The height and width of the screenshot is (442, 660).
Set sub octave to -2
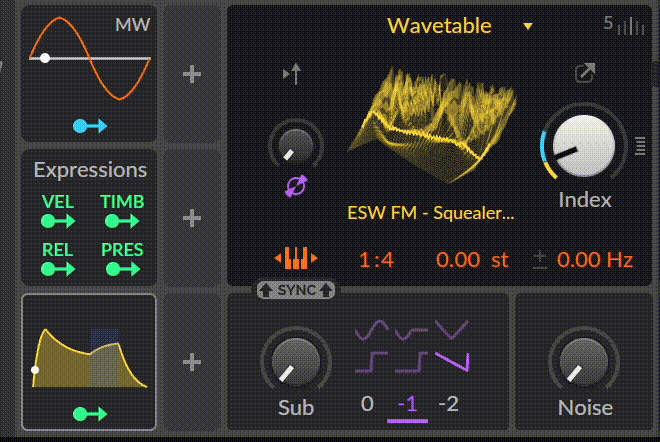[449, 405]
